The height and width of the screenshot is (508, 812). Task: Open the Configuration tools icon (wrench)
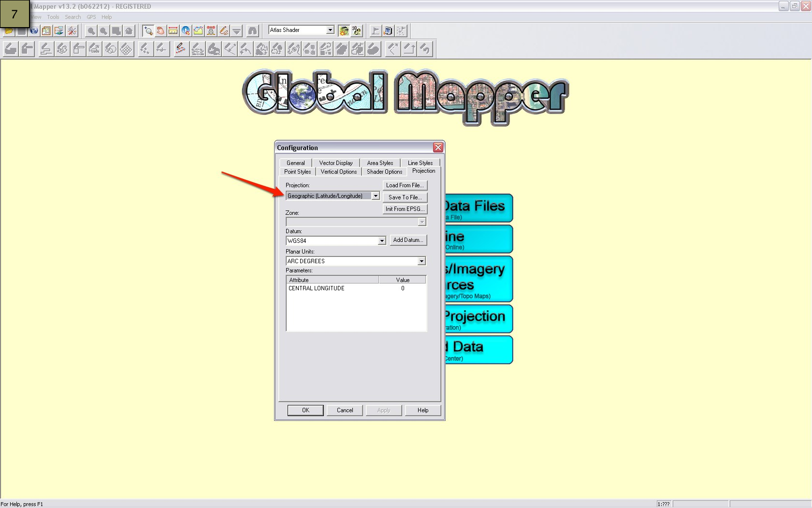click(x=72, y=30)
